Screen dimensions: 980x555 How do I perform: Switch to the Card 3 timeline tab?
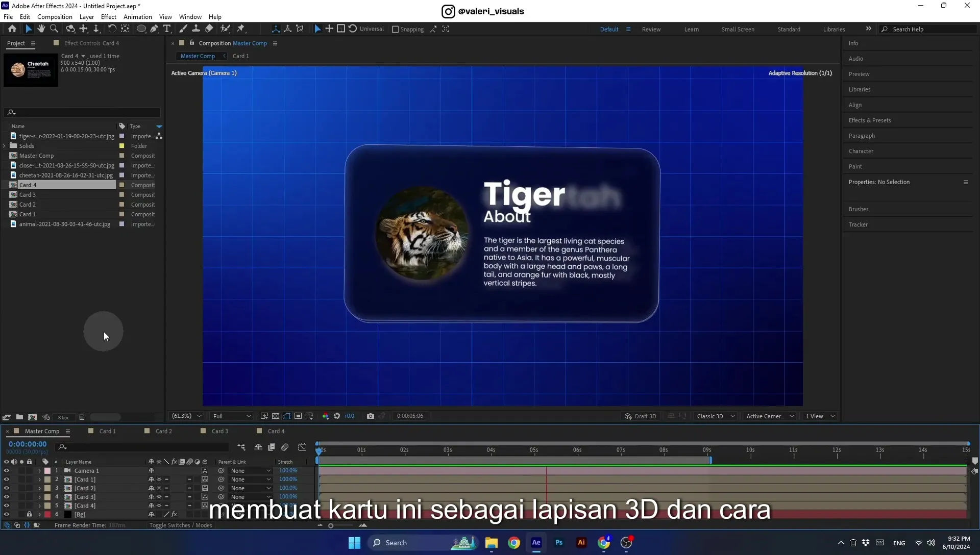pyautogui.click(x=220, y=431)
